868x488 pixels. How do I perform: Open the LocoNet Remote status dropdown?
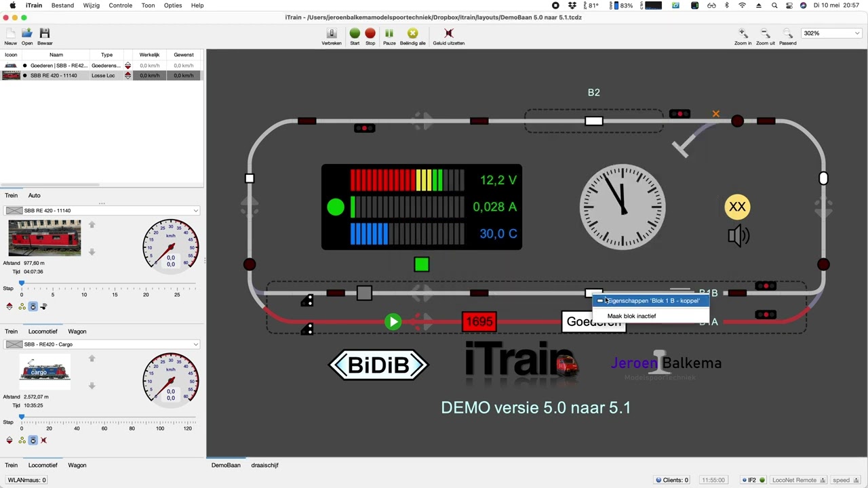(798, 480)
